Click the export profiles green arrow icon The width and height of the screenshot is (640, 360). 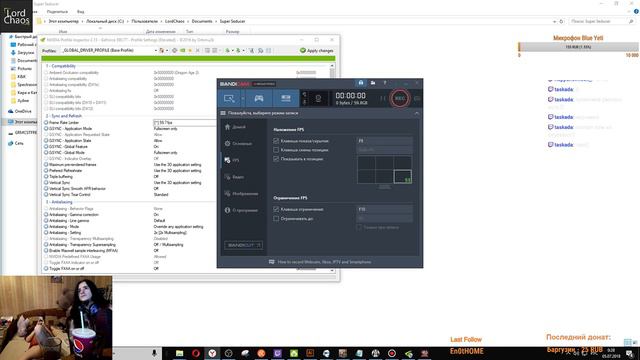(x=228, y=50)
